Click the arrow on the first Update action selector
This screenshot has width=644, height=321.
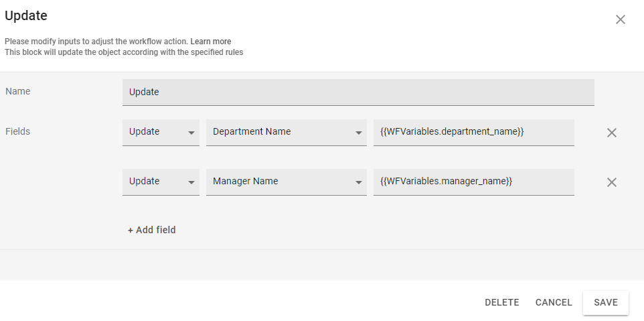coord(191,133)
